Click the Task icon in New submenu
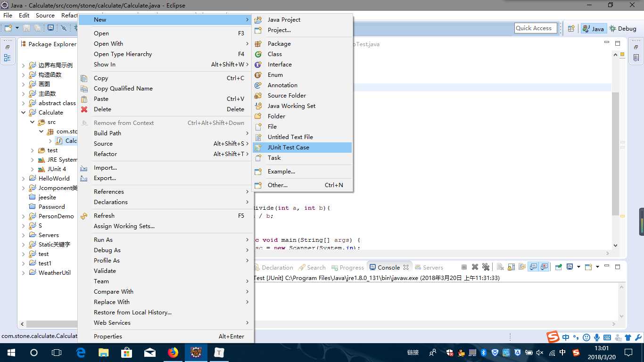 (258, 158)
